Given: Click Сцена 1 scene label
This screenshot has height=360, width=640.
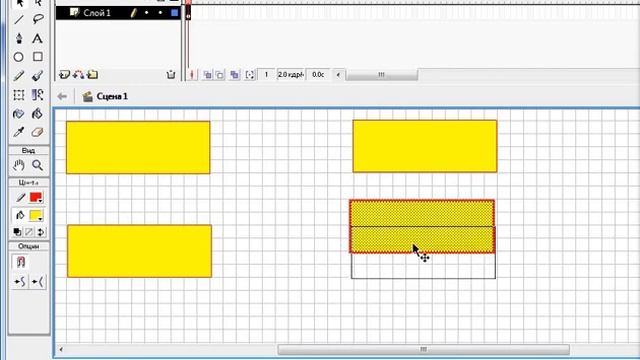Looking at the screenshot, I should [112, 96].
